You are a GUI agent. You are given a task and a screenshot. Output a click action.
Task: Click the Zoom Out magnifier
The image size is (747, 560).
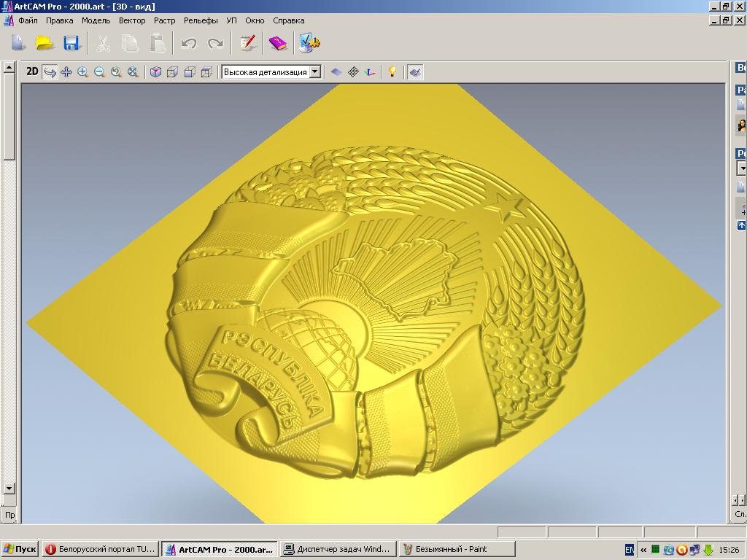pyautogui.click(x=99, y=72)
